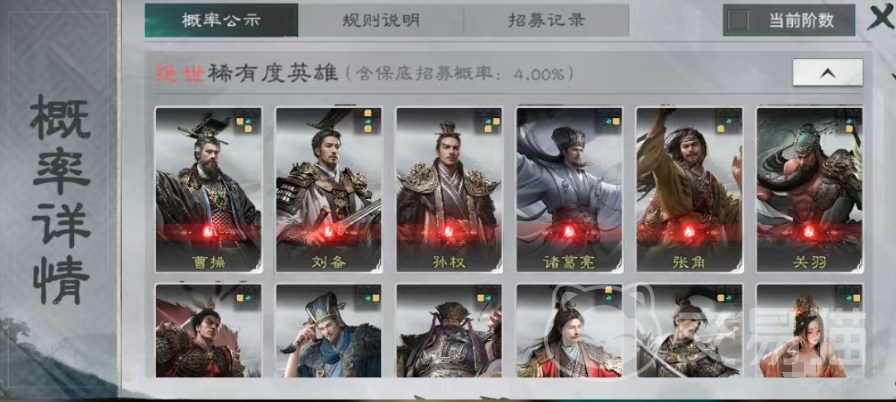Open the 曹操 hero card
The height and width of the screenshot is (402, 896).
click(x=209, y=190)
